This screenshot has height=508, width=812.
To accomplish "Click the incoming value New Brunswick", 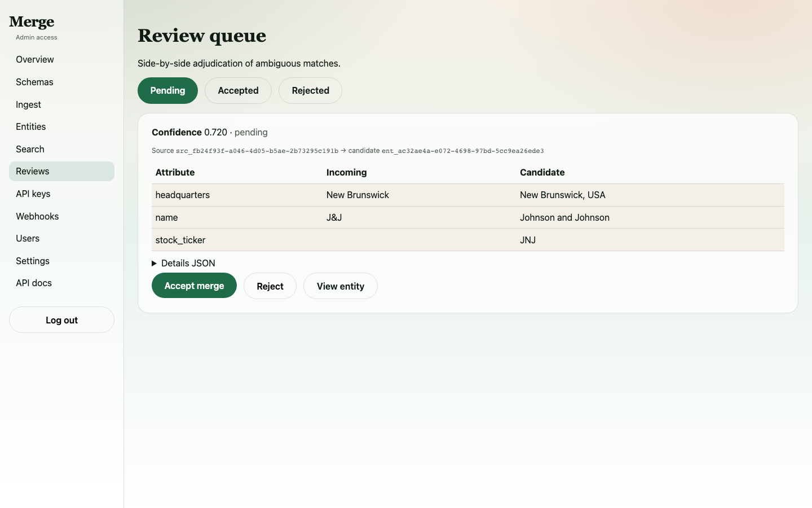I will click(358, 195).
